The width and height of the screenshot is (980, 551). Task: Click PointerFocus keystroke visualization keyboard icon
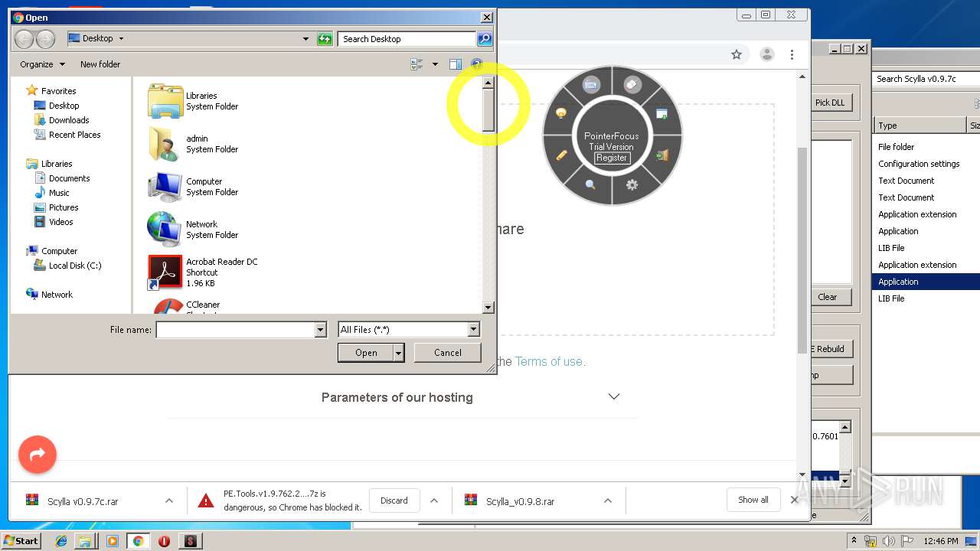point(590,86)
